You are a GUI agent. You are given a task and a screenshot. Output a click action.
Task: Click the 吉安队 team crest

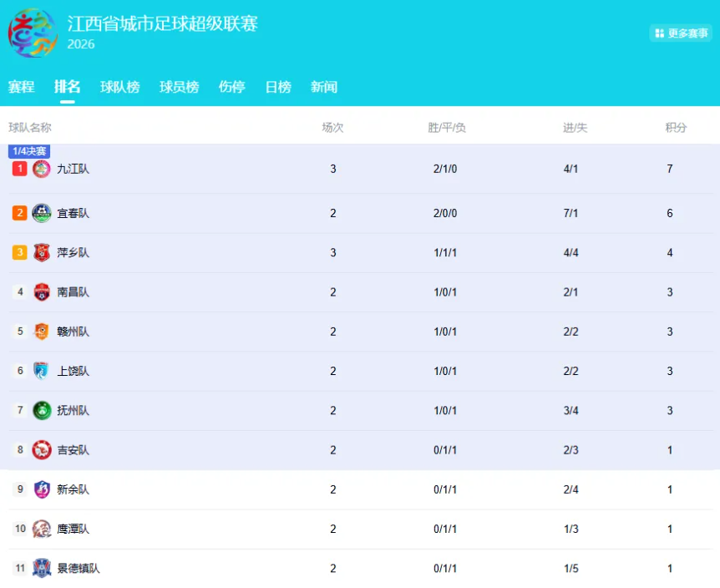pos(41,450)
